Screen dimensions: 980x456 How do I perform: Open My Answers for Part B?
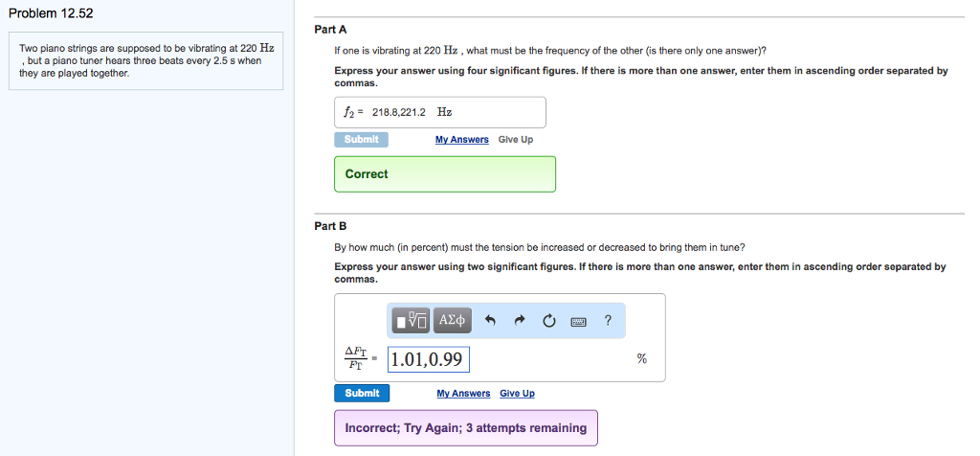463,394
